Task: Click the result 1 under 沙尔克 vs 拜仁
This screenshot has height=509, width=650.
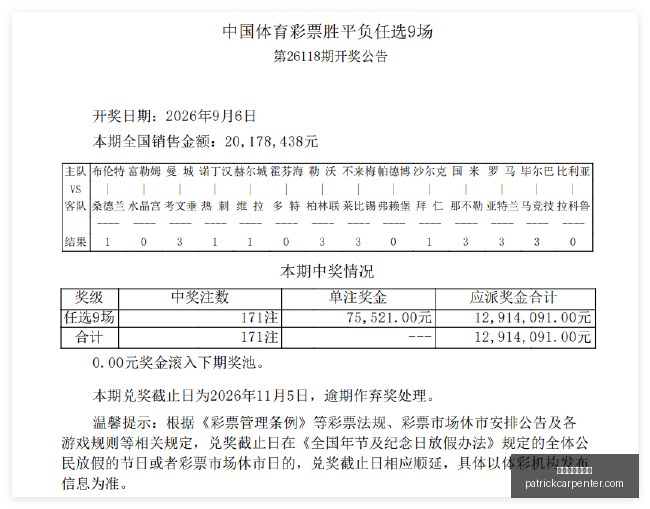Action: click(x=429, y=242)
